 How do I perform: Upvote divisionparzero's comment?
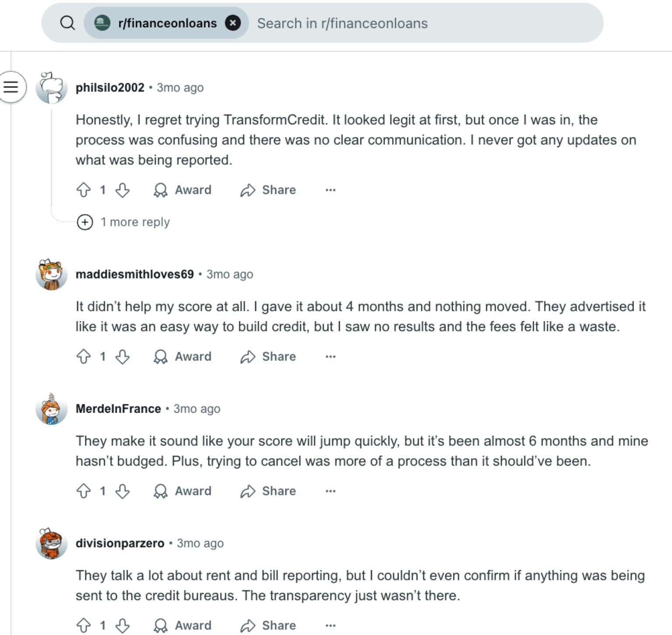tap(84, 625)
